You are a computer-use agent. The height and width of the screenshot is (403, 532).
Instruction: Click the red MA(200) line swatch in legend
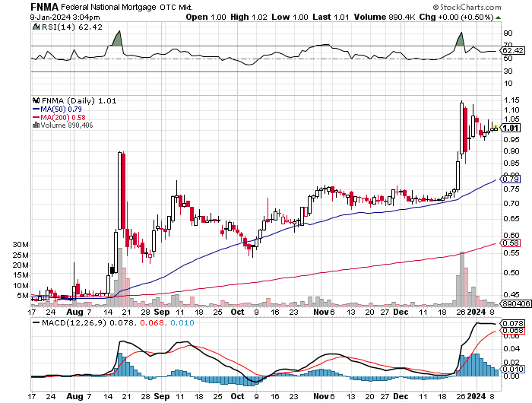click(36, 117)
